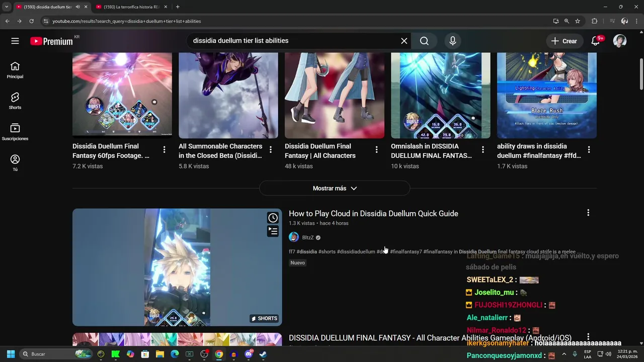The height and width of the screenshot is (362, 644).
Task: Open All Summonable Characters short title
Action: 220,151
